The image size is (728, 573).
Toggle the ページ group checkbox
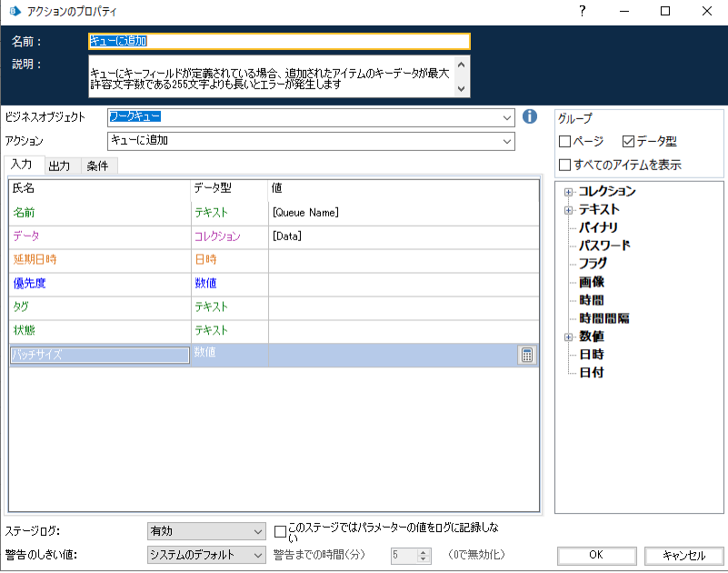(x=564, y=141)
